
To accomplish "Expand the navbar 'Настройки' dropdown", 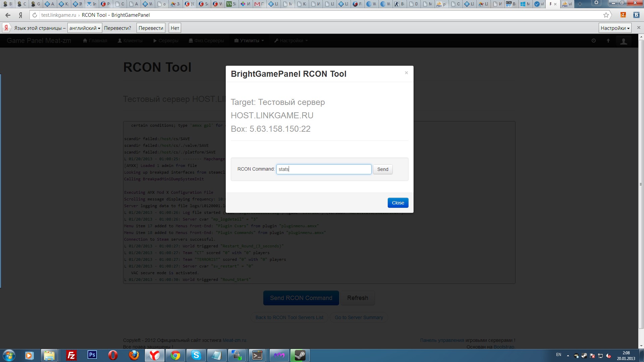I will pos(291,41).
